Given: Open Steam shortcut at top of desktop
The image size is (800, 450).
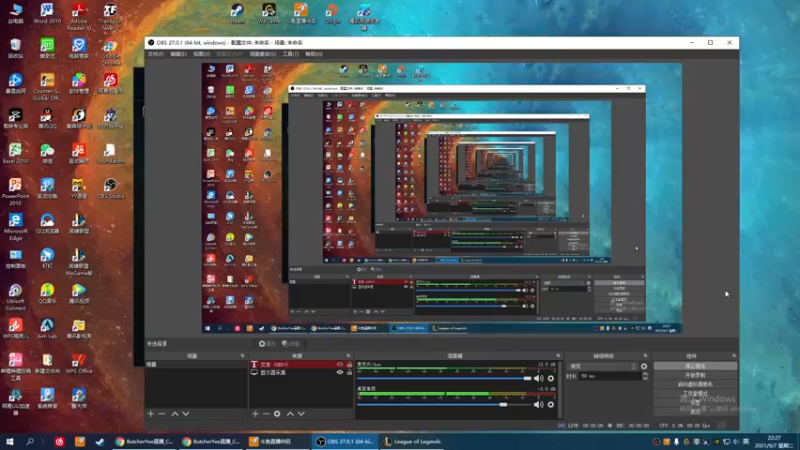Looking at the screenshot, I should pos(237,13).
